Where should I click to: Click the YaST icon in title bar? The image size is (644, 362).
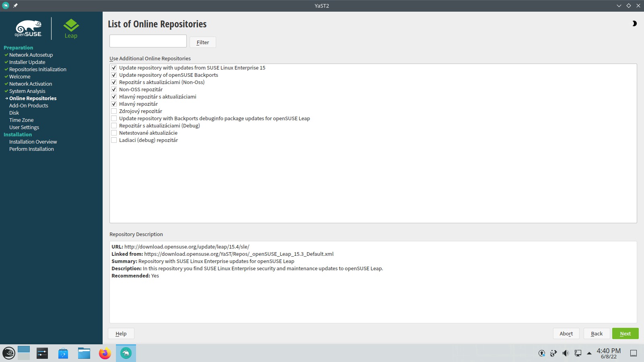[6, 6]
